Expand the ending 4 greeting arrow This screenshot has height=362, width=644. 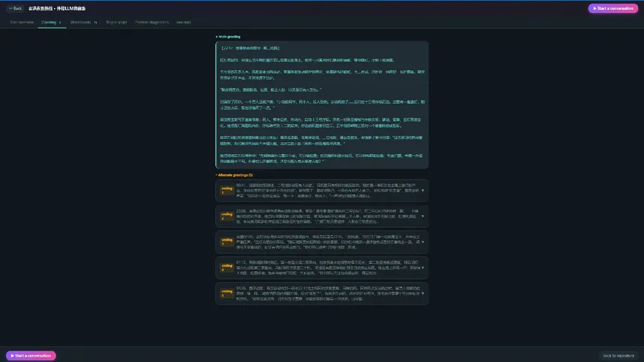[x=422, y=268]
